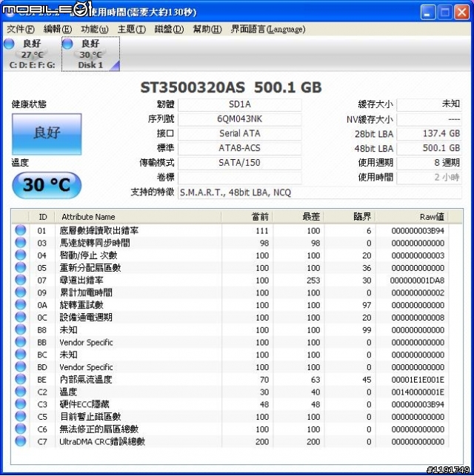This screenshot has width=474, height=476.
Task: Click status icon for attribute B8
Action: coord(21,329)
